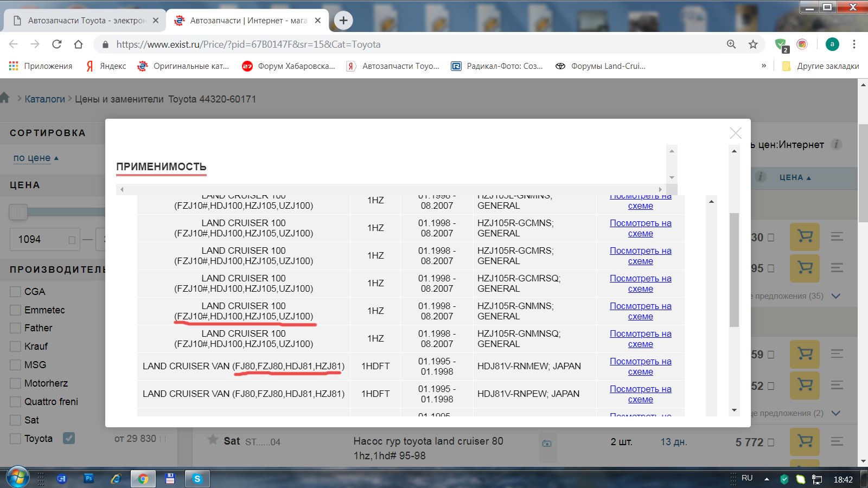
Task: Adjust the price range slider handle
Action: 18,212
